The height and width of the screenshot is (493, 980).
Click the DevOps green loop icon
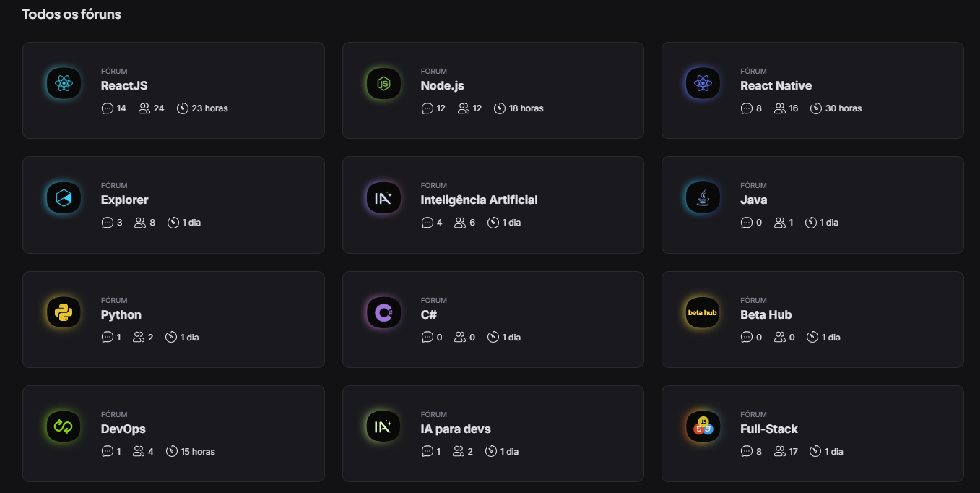(64, 427)
